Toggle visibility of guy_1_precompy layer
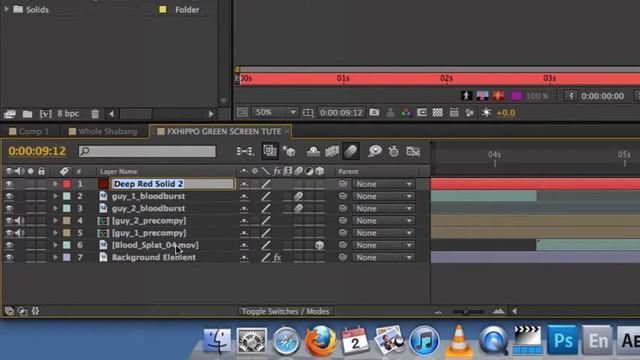 pos(9,233)
